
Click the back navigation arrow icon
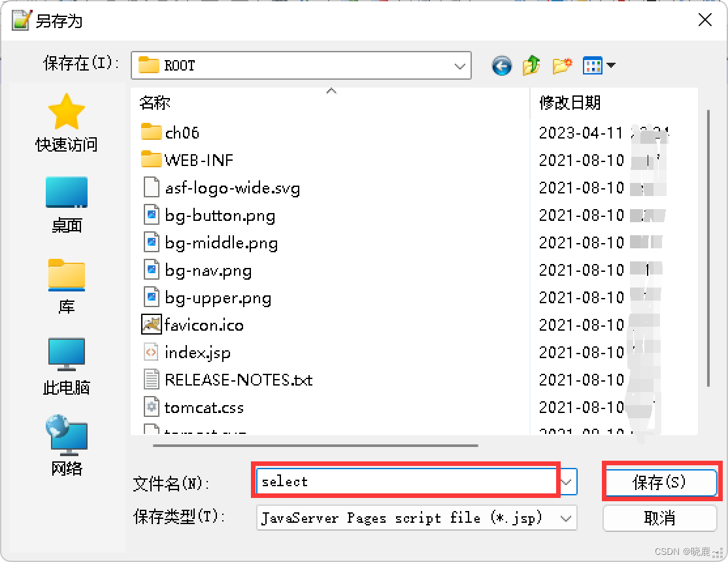(501, 65)
